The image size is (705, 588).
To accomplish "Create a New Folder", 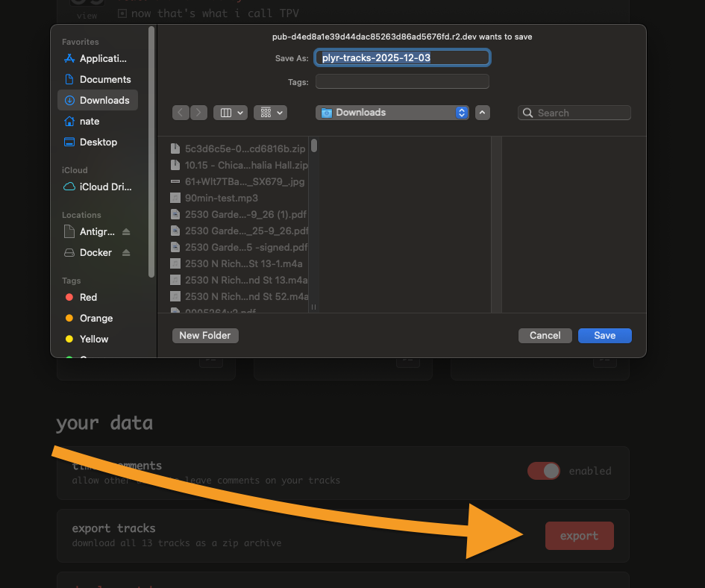I will (205, 336).
